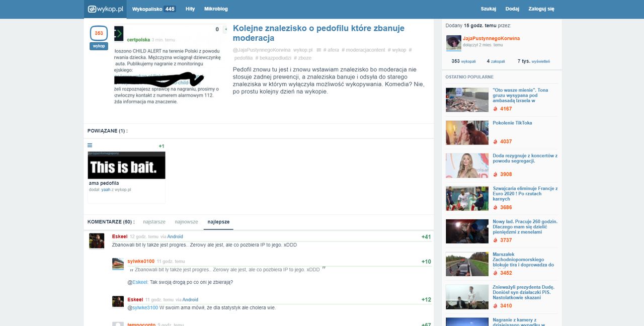Click +41 score on Eskeel comment
The height and width of the screenshot is (326, 644).
pyautogui.click(x=426, y=237)
